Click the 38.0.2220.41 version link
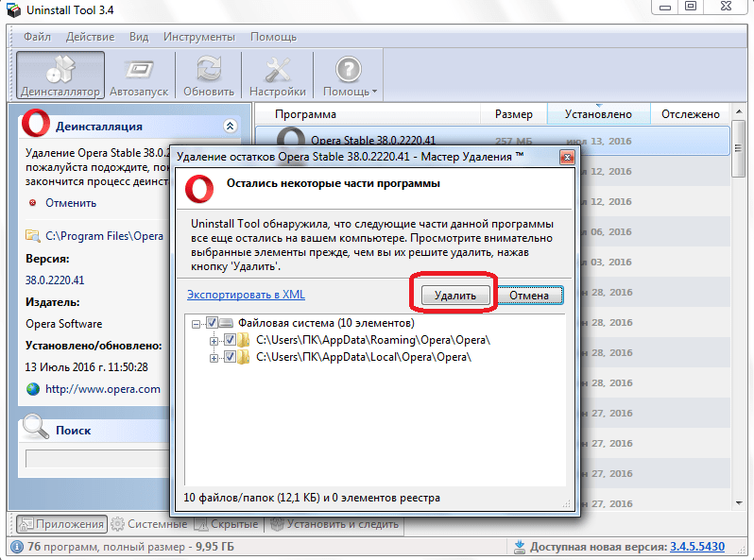The image size is (754, 560). click(55, 280)
